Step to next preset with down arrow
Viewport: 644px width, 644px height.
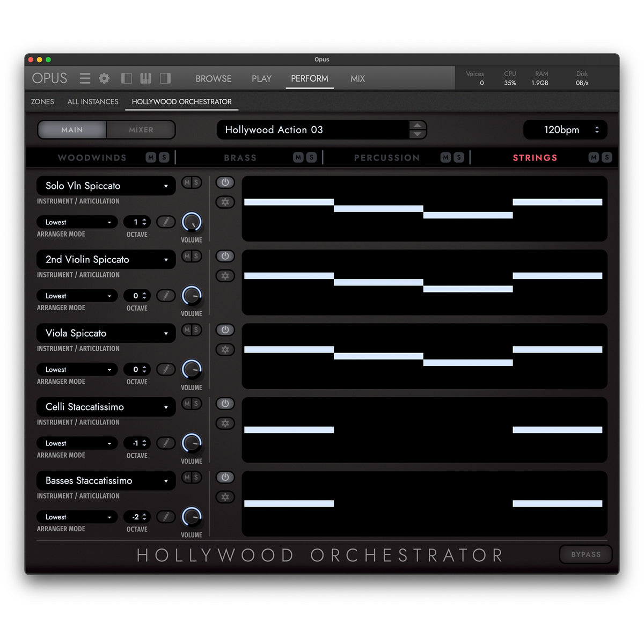418,134
